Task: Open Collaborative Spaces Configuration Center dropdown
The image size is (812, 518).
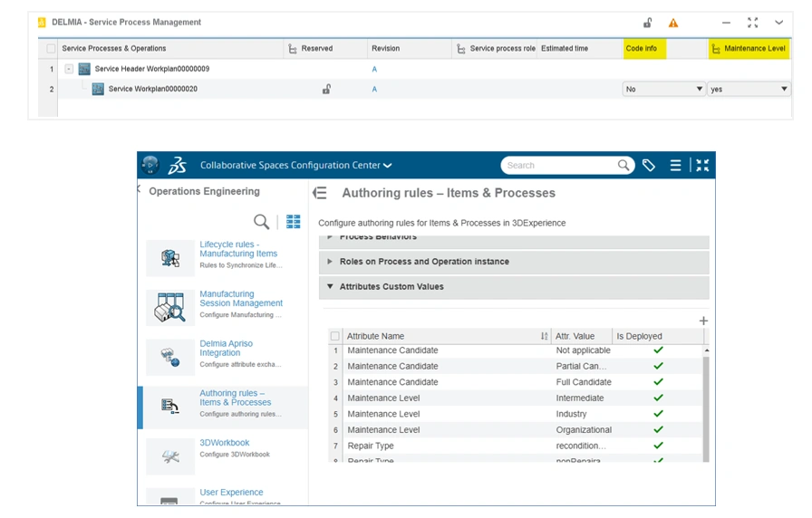Action: 295,166
